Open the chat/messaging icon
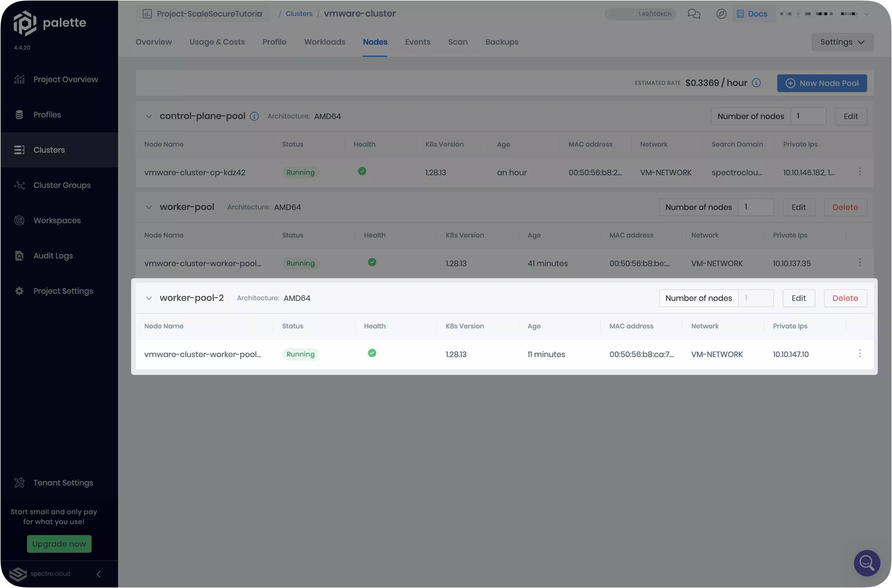Image resolution: width=892 pixels, height=588 pixels. point(694,13)
